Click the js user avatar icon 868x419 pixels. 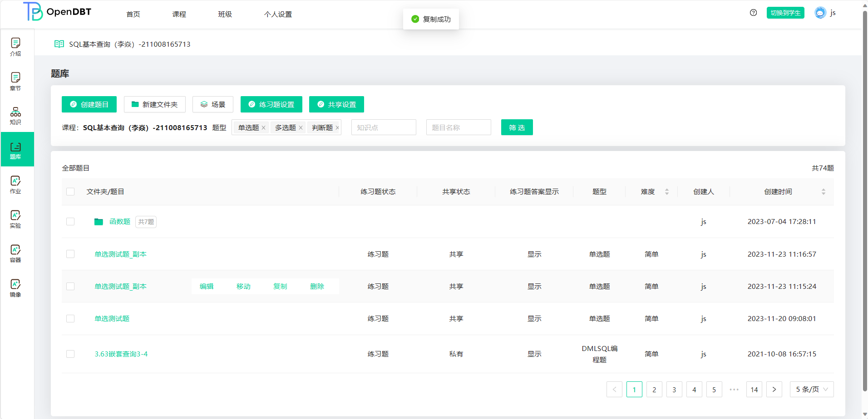(820, 13)
